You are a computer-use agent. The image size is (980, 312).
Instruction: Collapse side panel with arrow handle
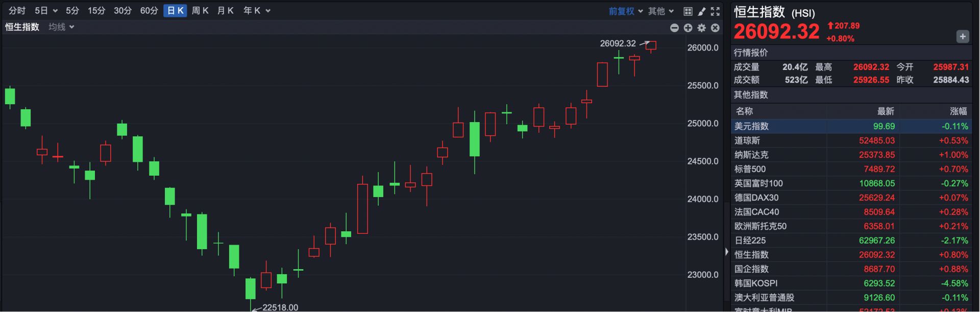pos(727,251)
